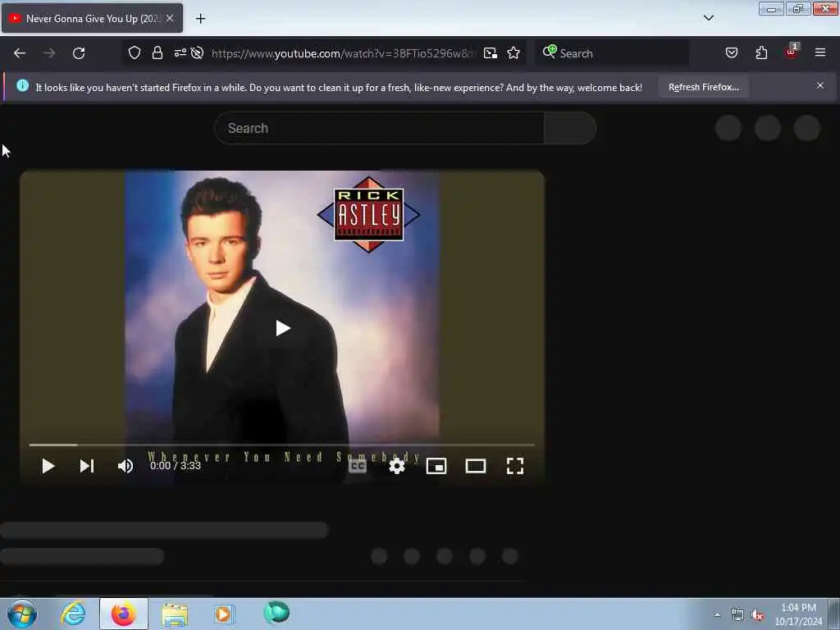Reload the page with the refresh icon
The width and height of the screenshot is (840, 630).
pyautogui.click(x=79, y=53)
